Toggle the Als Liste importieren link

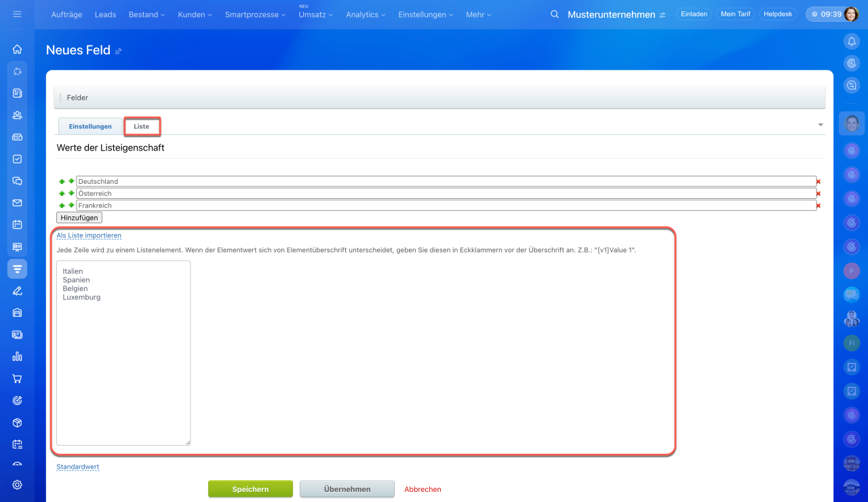89,235
